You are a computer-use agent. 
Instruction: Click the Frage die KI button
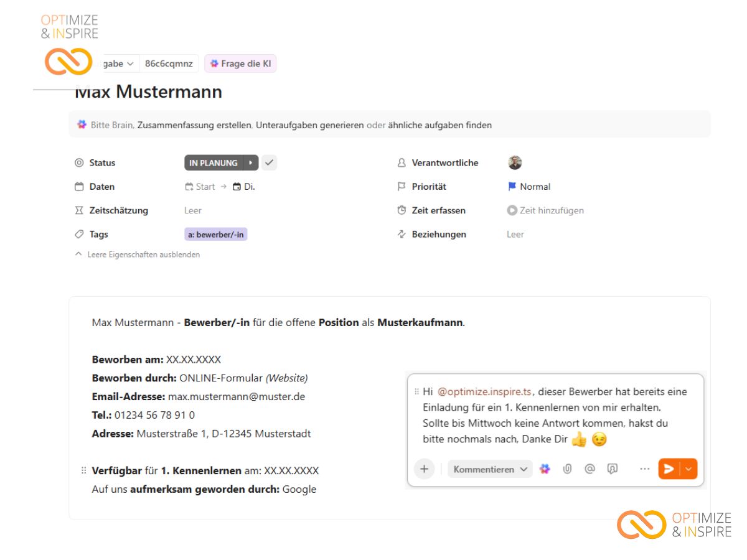coord(240,63)
